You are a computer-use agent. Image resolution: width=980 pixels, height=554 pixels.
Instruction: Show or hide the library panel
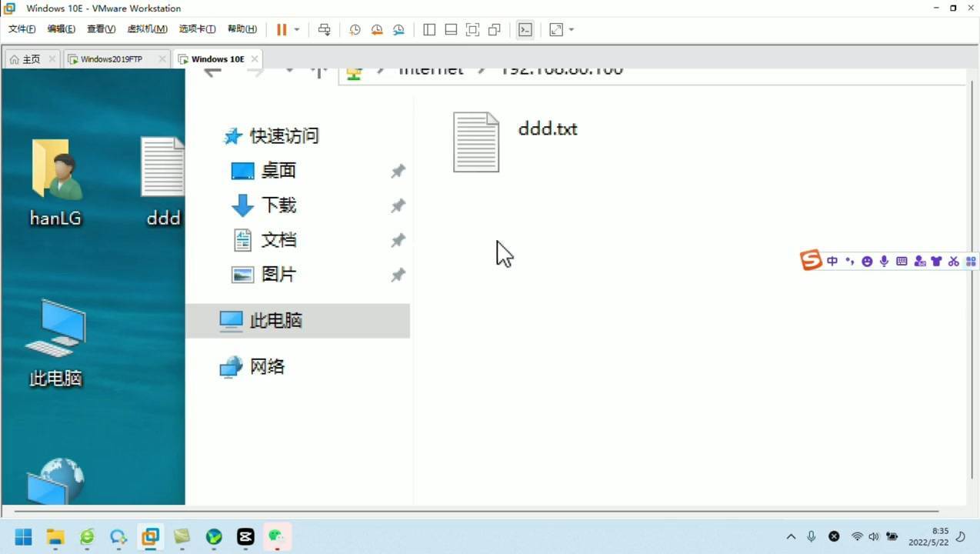point(428,29)
